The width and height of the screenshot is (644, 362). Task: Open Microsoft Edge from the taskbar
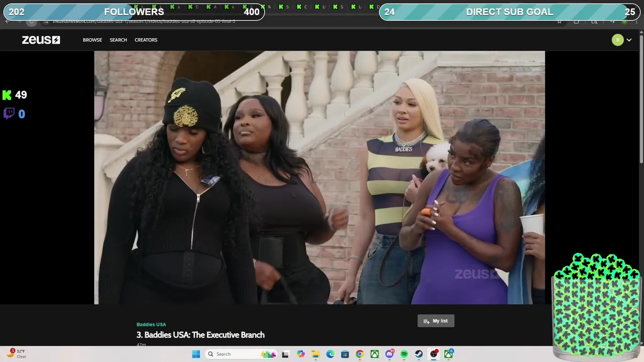tap(330, 354)
